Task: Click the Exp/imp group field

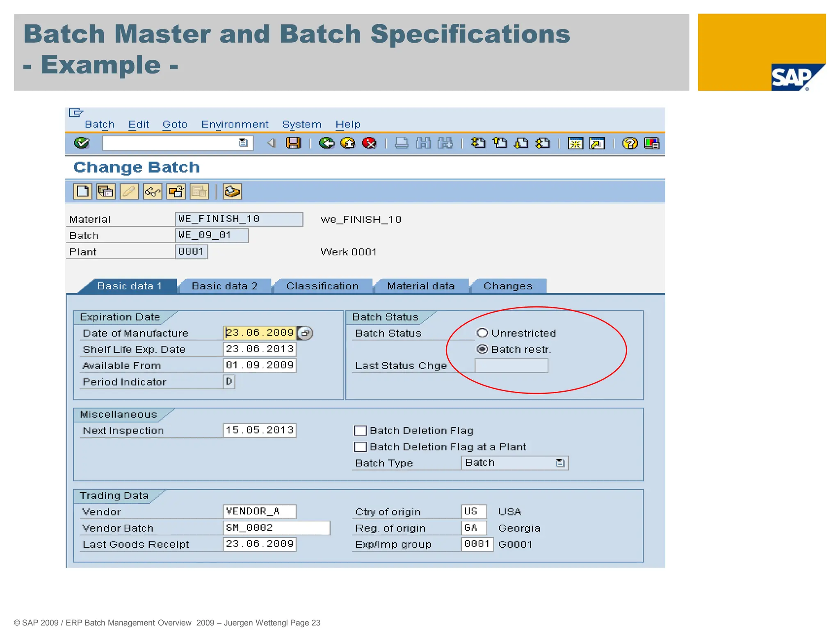Action: 477,544
